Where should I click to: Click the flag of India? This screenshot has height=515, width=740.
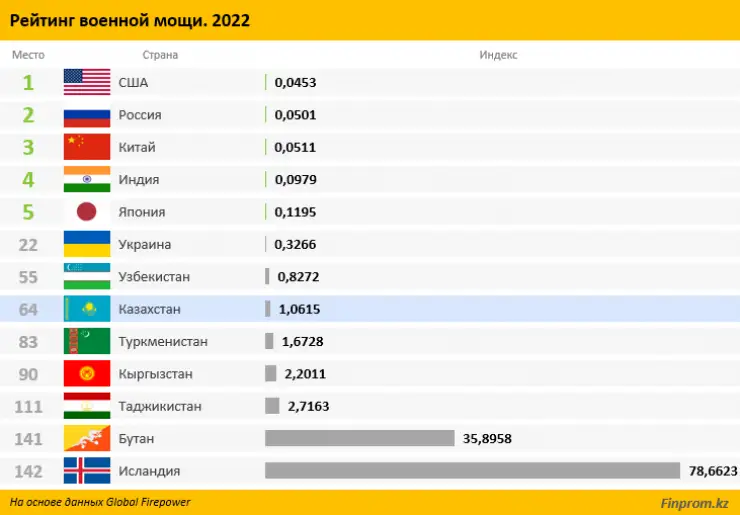[87, 179]
